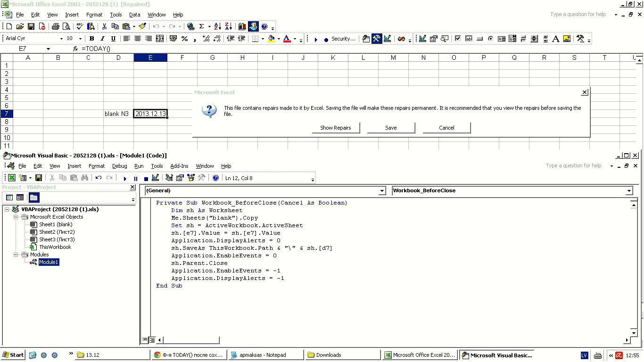
Task: Toggle Underline formatting
Action: 113,39
